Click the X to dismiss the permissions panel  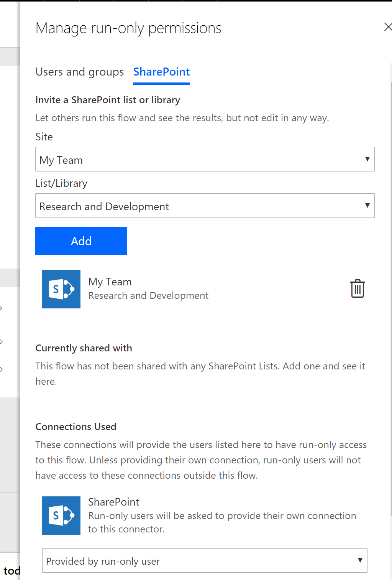click(387, 27)
